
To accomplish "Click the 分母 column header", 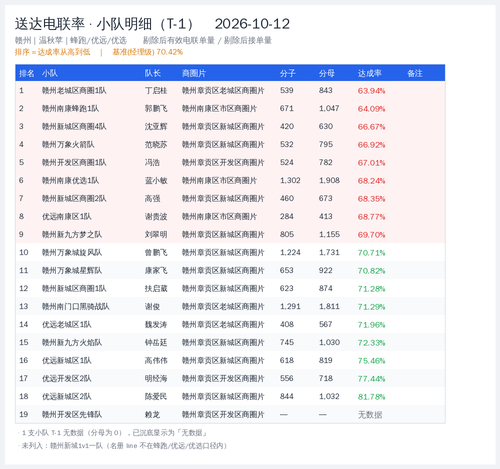I will click(x=327, y=73).
